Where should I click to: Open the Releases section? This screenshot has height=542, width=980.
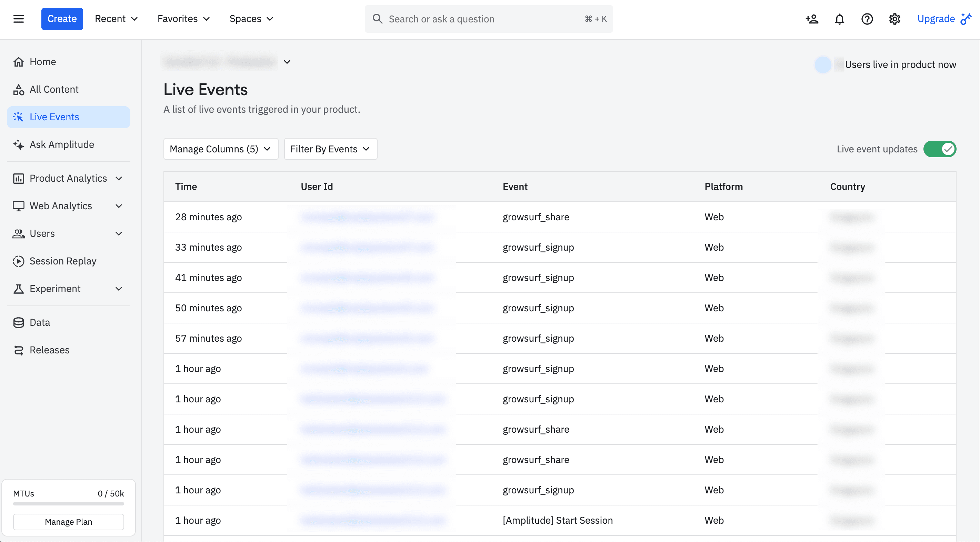point(49,350)
